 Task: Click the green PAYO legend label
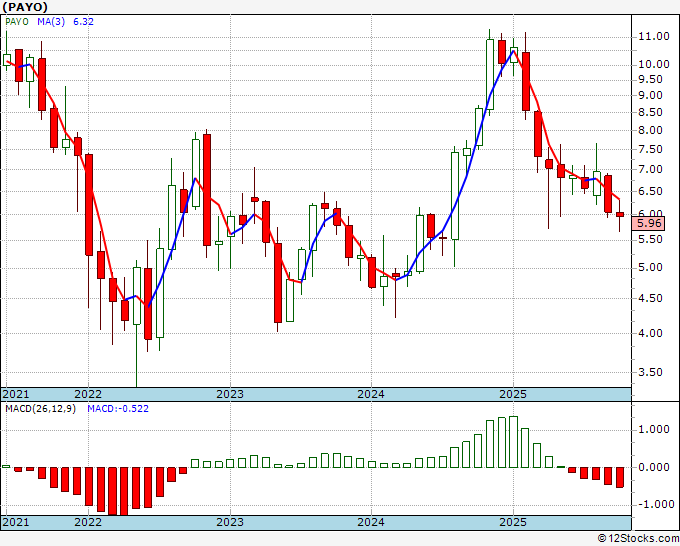(17, 22)
